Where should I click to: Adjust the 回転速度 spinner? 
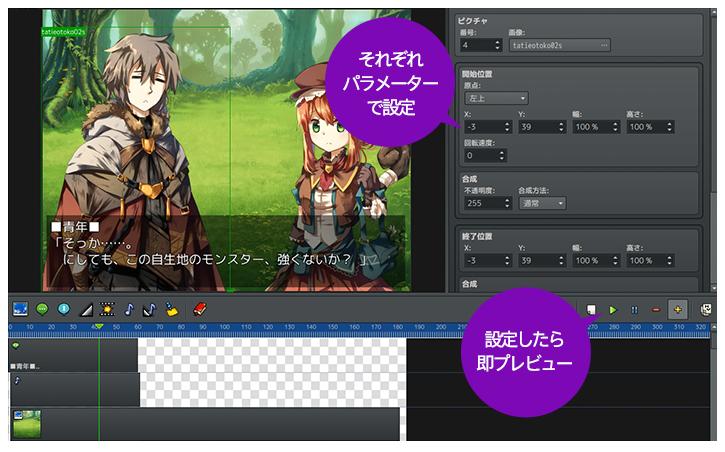pyautogui.click(x=502, y=155)
